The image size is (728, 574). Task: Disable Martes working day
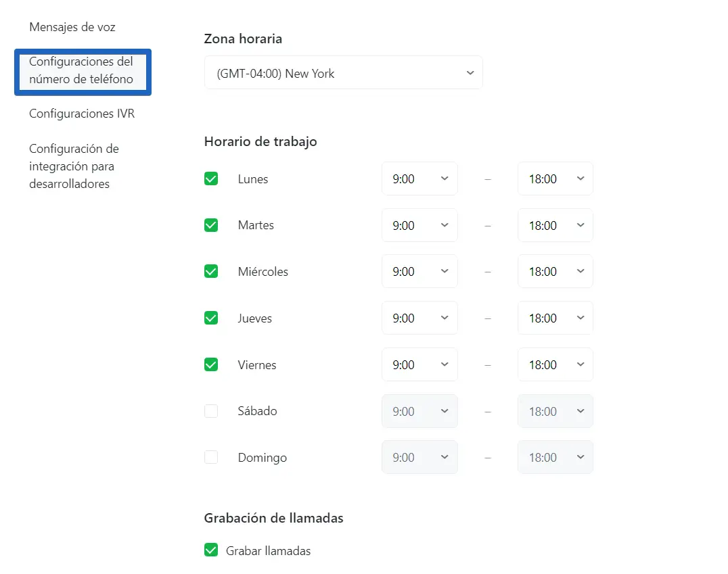(211, 225)
